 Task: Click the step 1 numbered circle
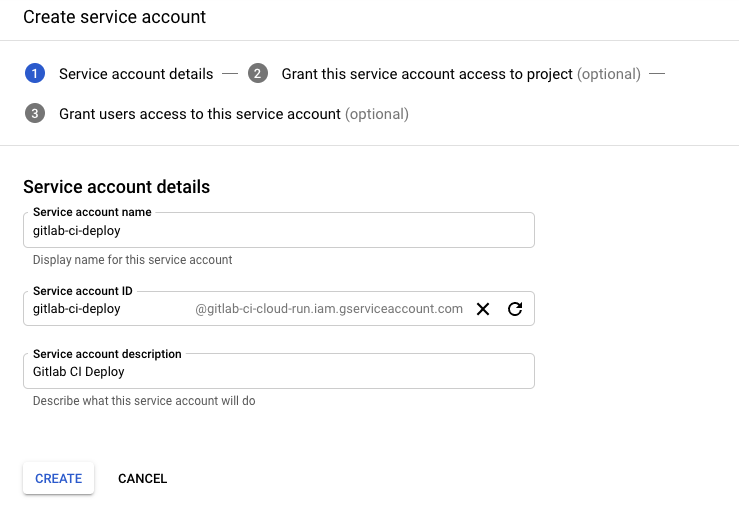pos(35,74)
